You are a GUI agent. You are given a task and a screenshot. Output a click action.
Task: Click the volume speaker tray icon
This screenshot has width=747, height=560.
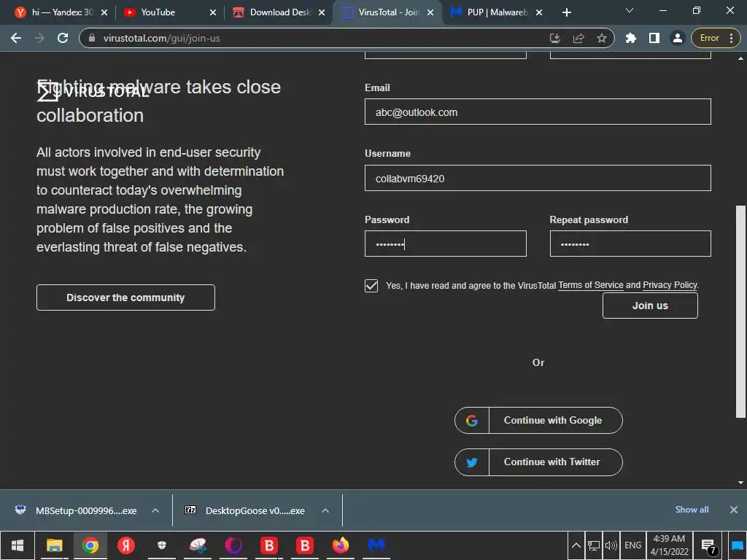(x=611, y=545)
